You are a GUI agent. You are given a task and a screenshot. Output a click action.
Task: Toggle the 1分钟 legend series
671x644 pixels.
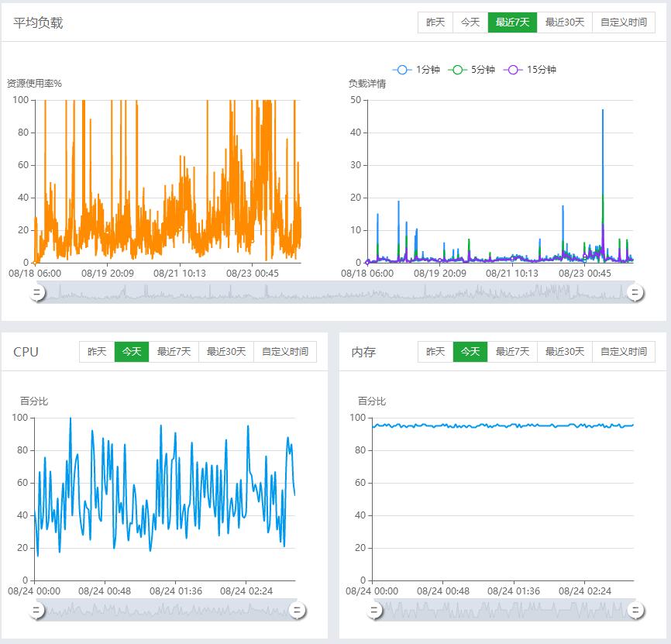pos(417,70)
